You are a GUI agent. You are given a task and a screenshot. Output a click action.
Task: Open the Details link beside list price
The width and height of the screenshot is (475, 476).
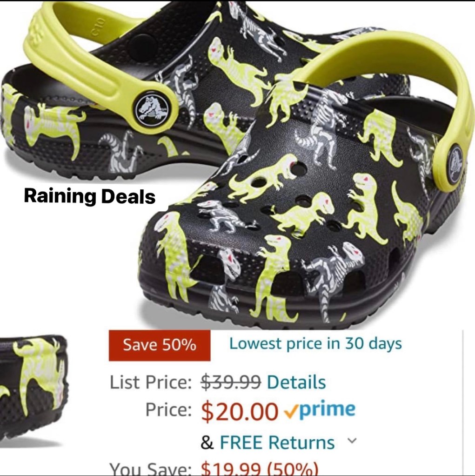pyautogui.click(x=296, y=382)
